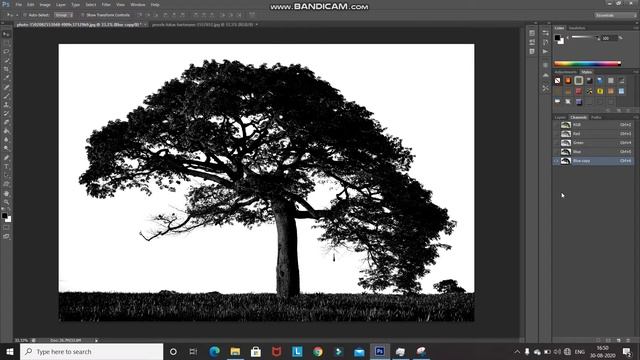Open the Styles panel options menu
The width and height of the screenshot is (640, 360).
click(x=636, y=72)
